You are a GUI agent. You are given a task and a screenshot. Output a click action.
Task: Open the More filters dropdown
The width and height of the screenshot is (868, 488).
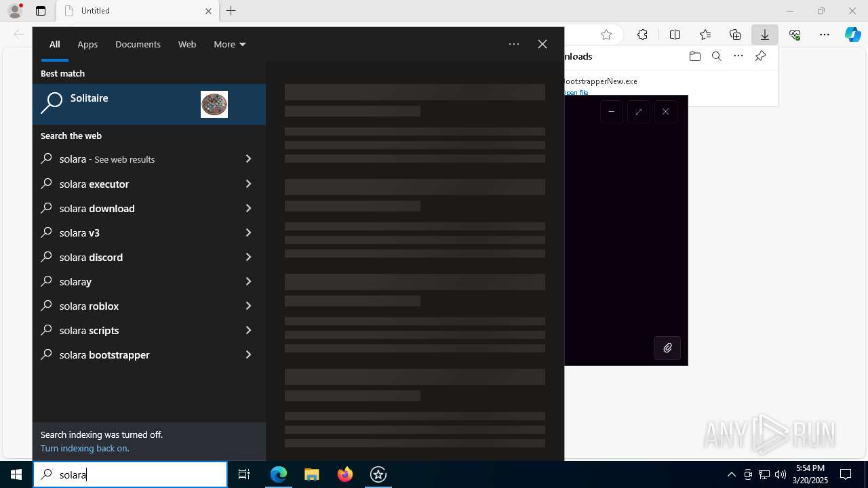[x=230, y=44]
